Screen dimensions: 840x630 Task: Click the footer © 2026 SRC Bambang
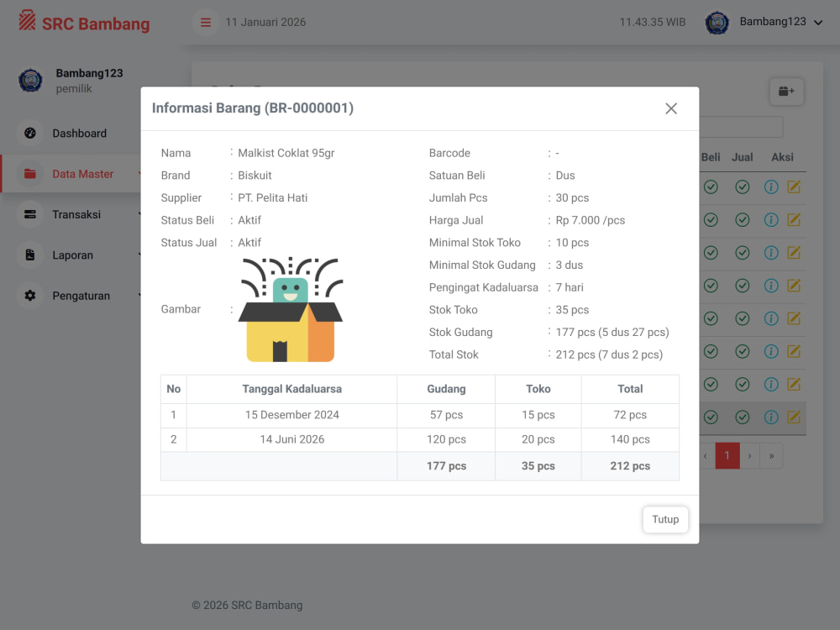click(247, 606)
